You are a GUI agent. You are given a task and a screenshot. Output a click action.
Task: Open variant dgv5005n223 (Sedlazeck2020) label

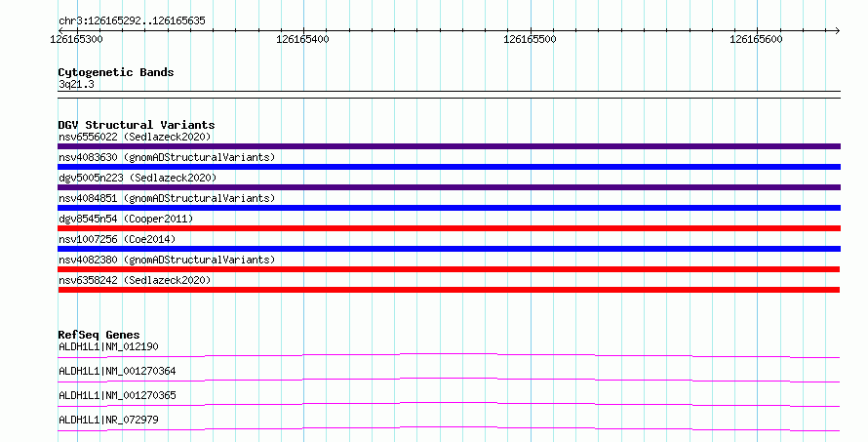[138, 178]
